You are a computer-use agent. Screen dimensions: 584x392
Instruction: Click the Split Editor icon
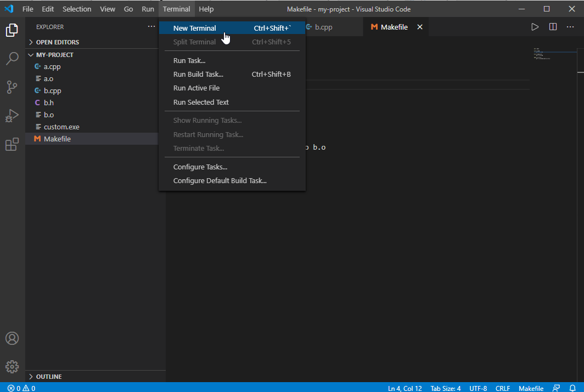coord(553,27)
